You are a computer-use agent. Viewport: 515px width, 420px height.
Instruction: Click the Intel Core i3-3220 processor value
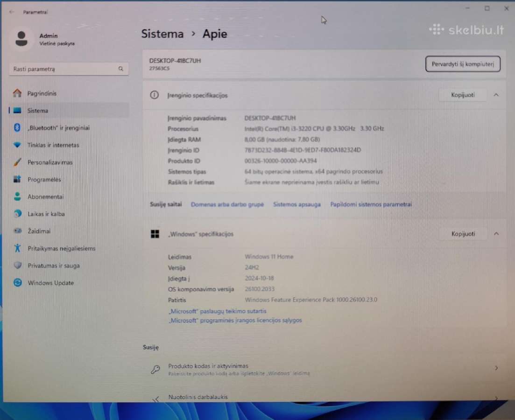[x=314, y=128]
